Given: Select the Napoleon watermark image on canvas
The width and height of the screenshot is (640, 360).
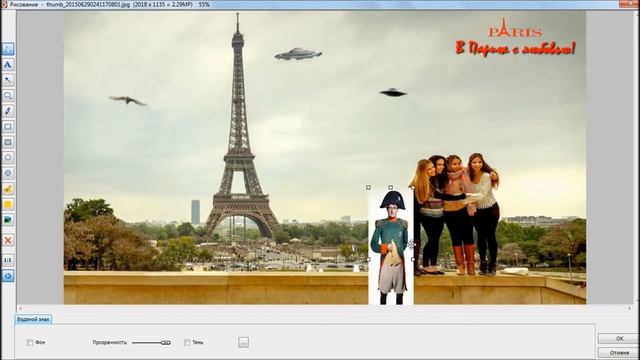Looking at the screenshot, I should coord(391,247).
